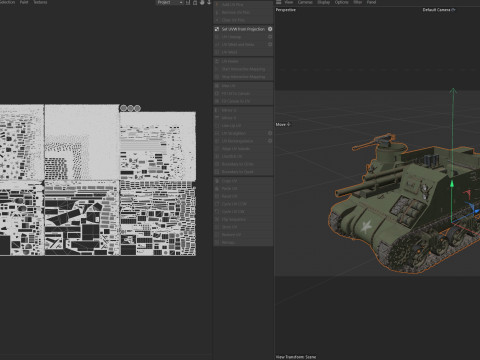
Task: Apply Mirror V to the UVs
Action: [x=243, y=118]
